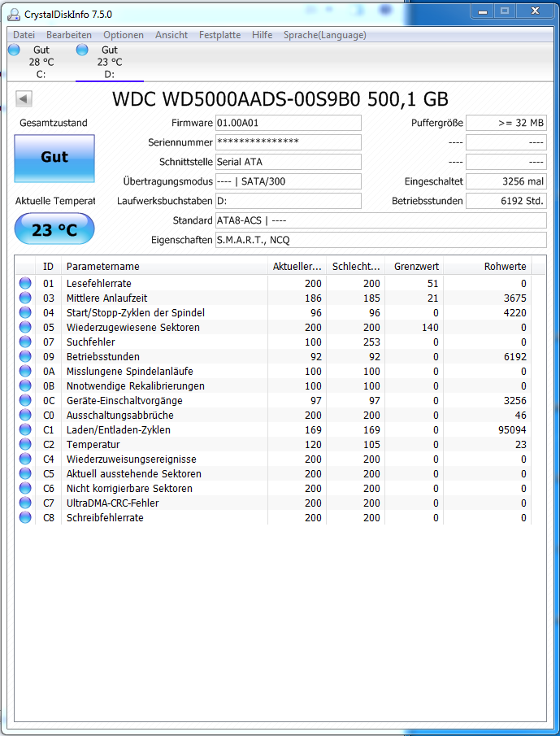This screenshot has width=560, height=736.
Task: Click the Betriebsstunden 6192 Std. field
Action: point(506,201)
